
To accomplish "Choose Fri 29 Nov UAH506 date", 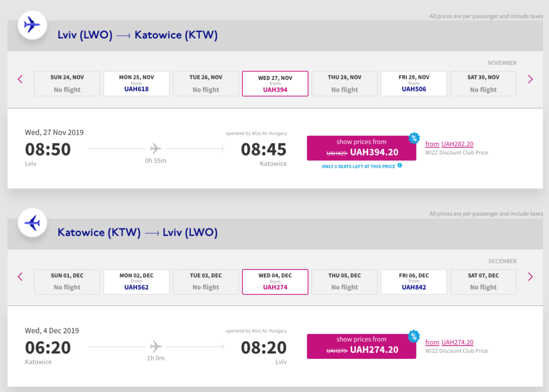I will click(x=414, y=84).
